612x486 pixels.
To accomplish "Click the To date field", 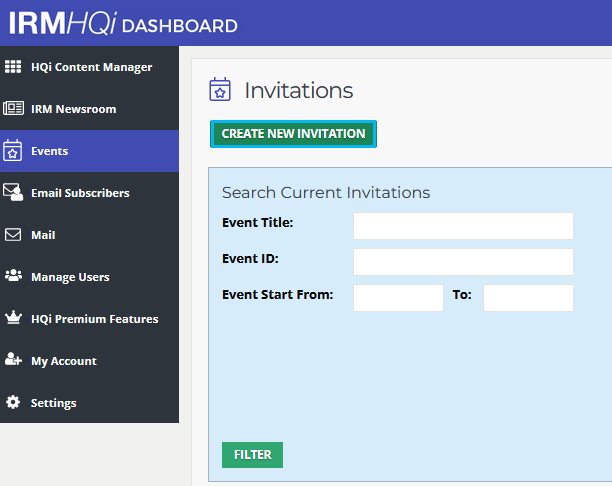I will [x=528, y=298].
